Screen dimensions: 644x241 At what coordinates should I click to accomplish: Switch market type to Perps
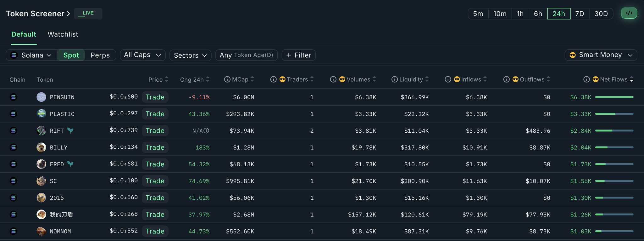[100, 55]
